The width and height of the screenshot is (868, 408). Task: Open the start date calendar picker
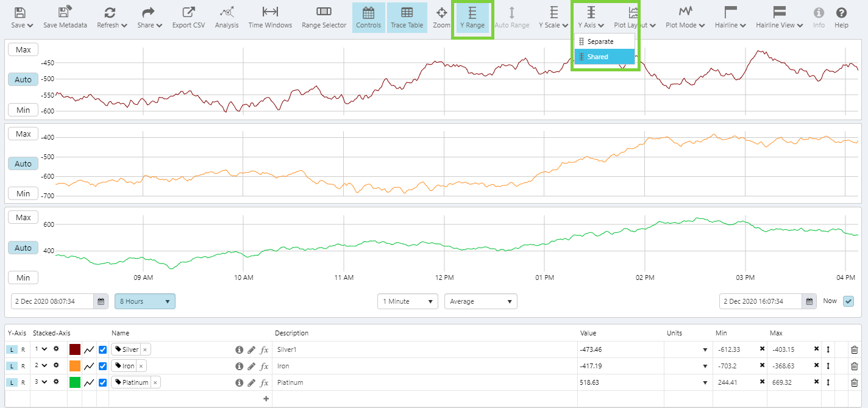click(101, 301)
